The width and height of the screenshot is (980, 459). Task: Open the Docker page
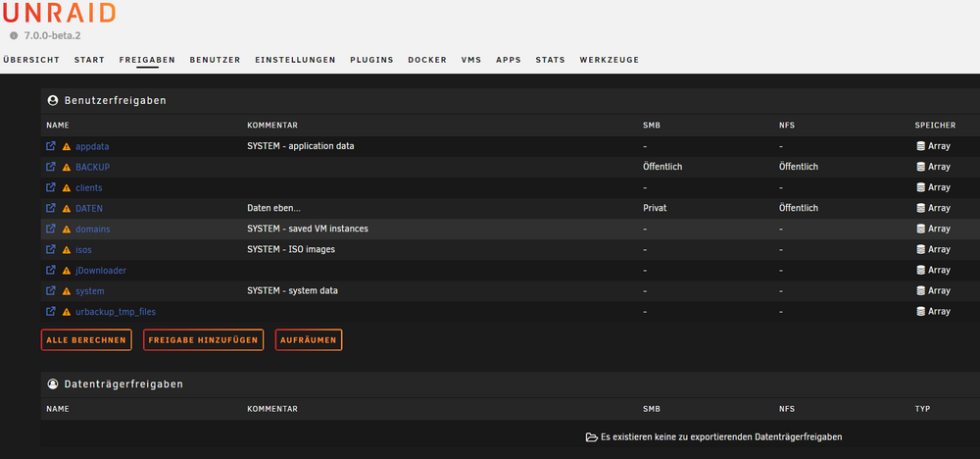click(427, 60)
